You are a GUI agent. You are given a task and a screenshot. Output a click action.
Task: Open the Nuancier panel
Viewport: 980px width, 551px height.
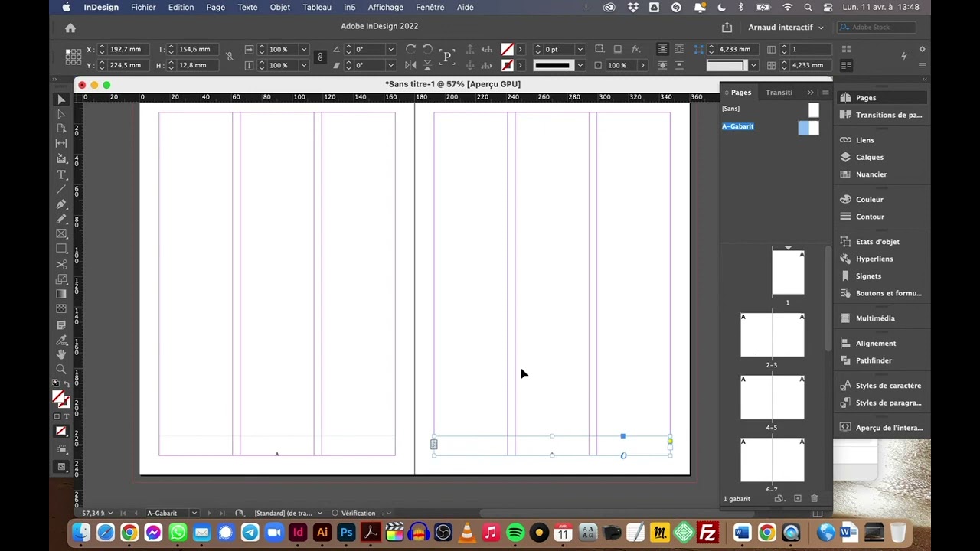[871, 174]
